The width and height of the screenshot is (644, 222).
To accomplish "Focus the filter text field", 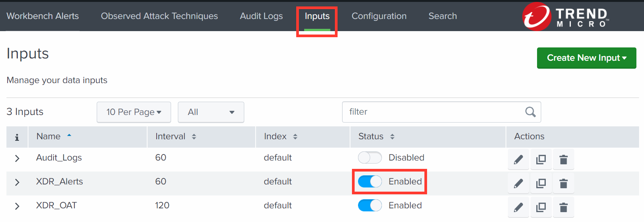I will 432,112.
